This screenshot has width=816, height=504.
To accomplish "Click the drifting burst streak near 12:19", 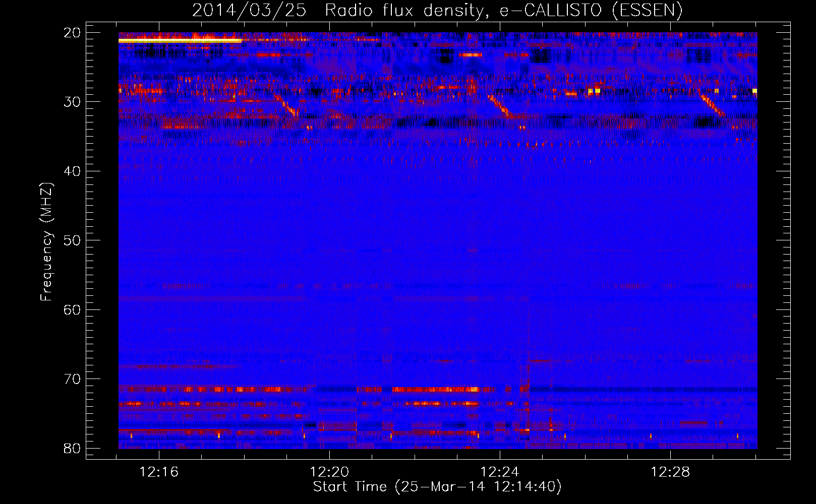I will [286, 106].
